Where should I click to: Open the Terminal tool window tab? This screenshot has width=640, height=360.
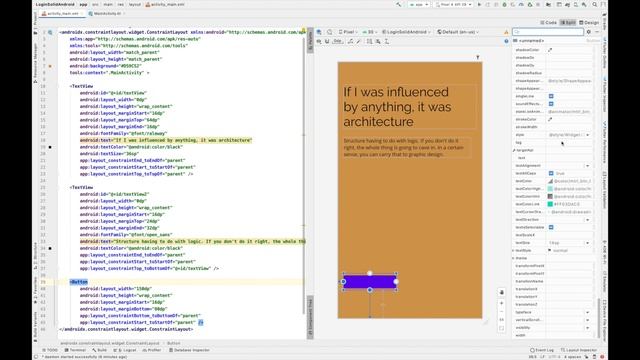(75, 350)
